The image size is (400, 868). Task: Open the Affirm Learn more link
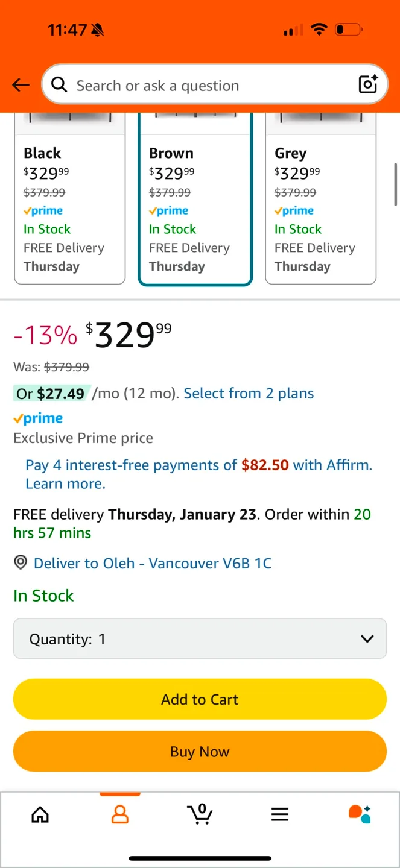point(65,483)
